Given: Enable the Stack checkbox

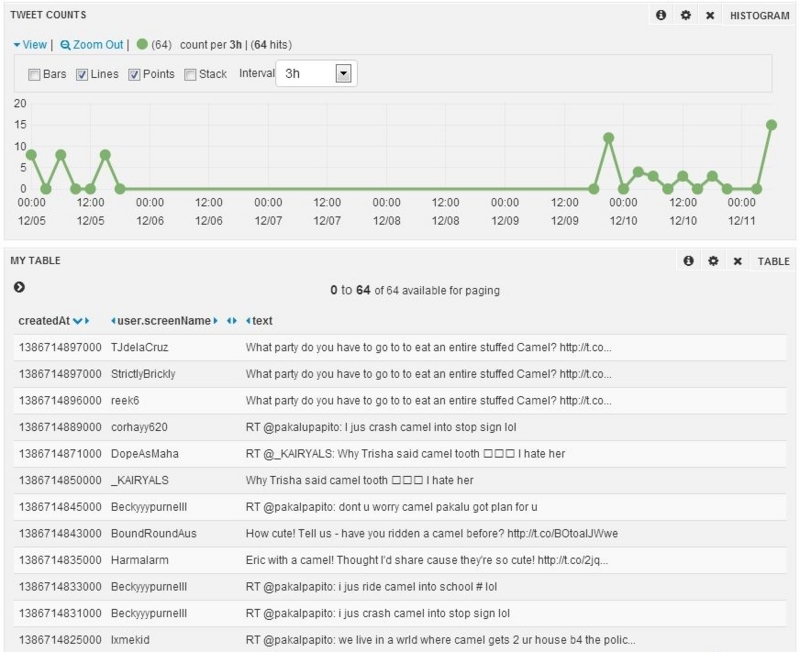Looking at the screenshot, I should pyautogui.click(x=190, y=75).
